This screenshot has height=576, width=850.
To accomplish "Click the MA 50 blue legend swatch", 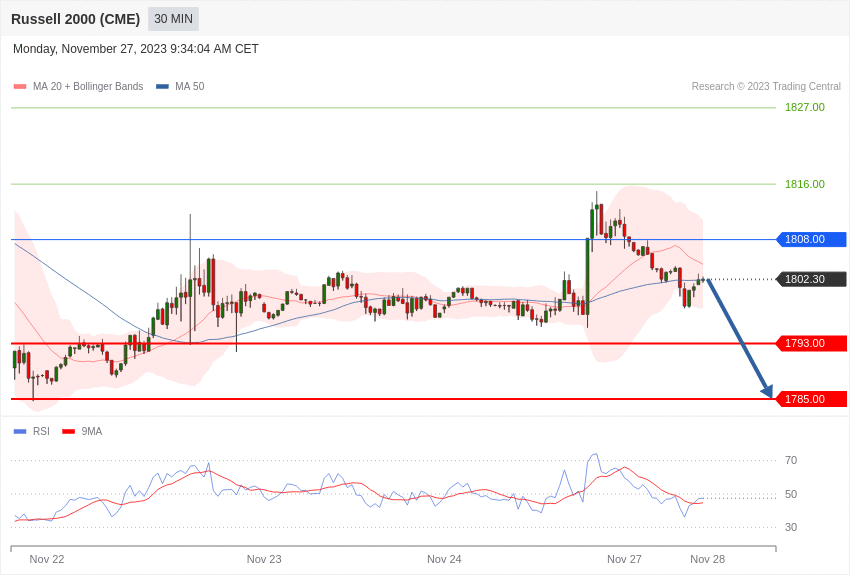I will 162,87.
